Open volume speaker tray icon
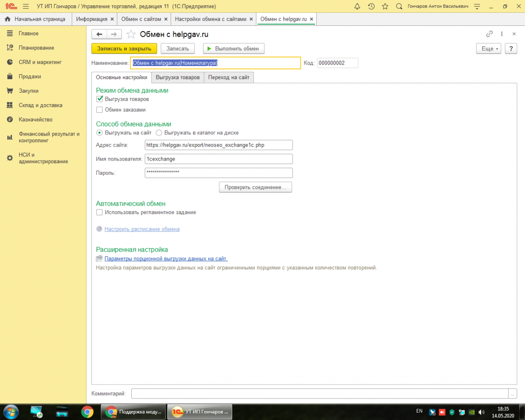The image size is (525, 420). [482, 412]
